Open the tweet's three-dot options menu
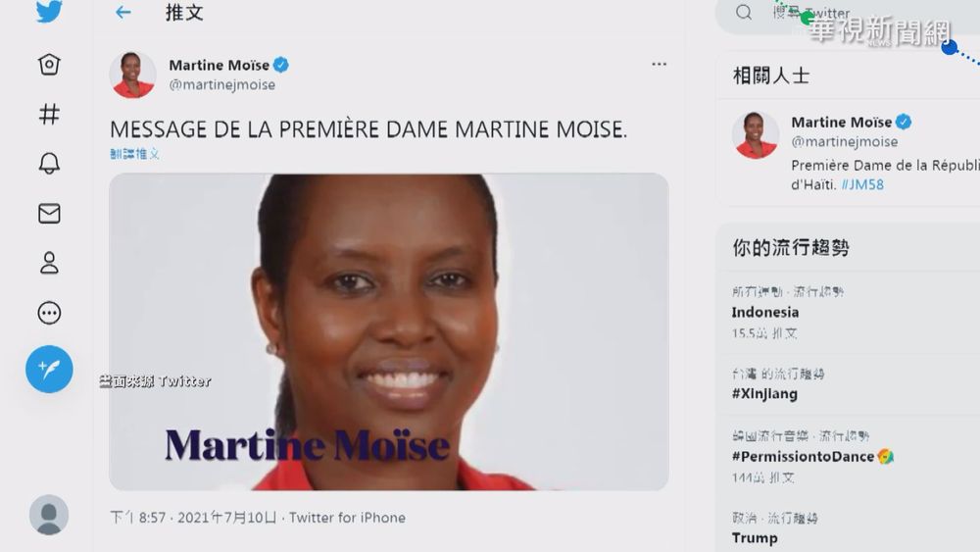The image size is (980, 552). [x=659, y=64]
